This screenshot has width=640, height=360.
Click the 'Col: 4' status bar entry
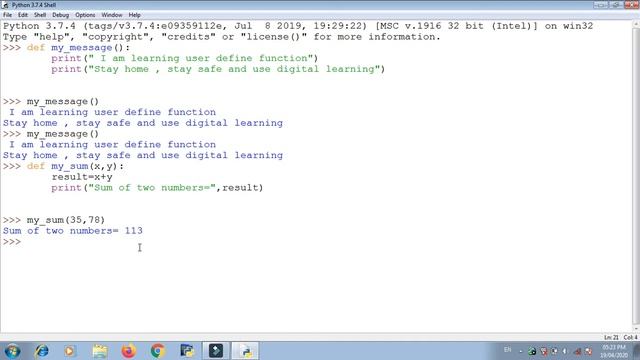(630, 338)
